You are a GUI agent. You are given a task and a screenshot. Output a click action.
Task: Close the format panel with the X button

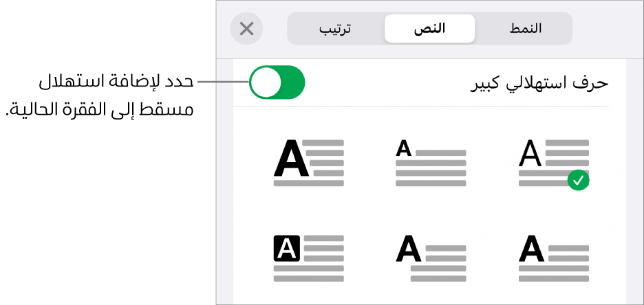click(x=246, y=29)
